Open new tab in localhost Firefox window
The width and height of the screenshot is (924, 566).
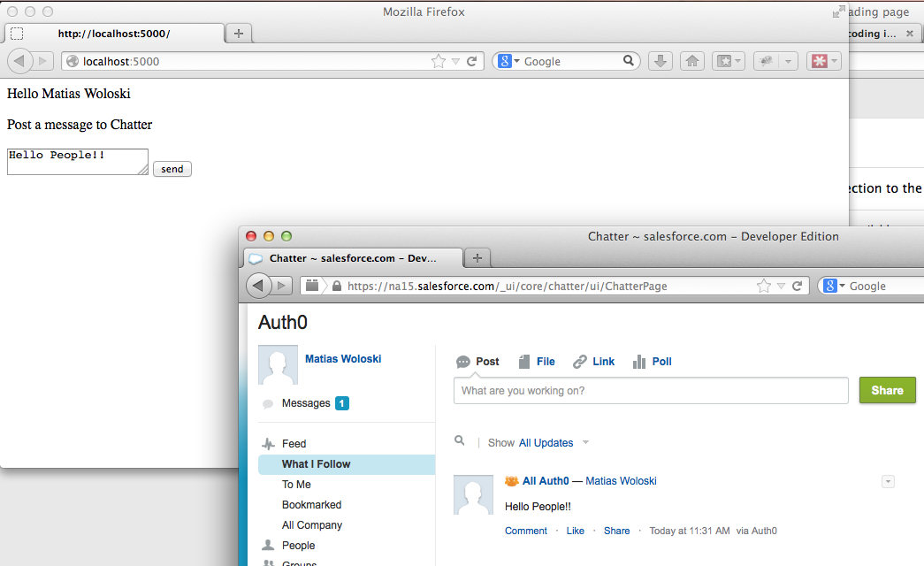tap(239, 34)
